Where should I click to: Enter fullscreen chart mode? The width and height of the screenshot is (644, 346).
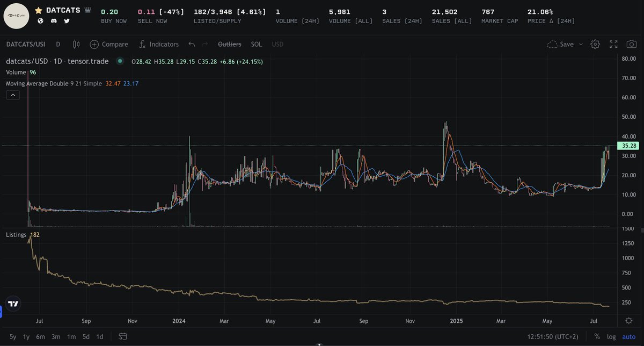click(613, 44)
